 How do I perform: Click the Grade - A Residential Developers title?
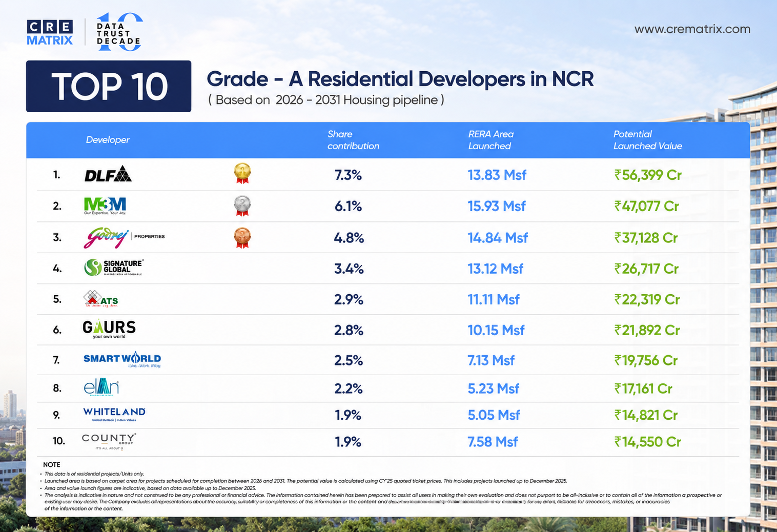(400, 79)
